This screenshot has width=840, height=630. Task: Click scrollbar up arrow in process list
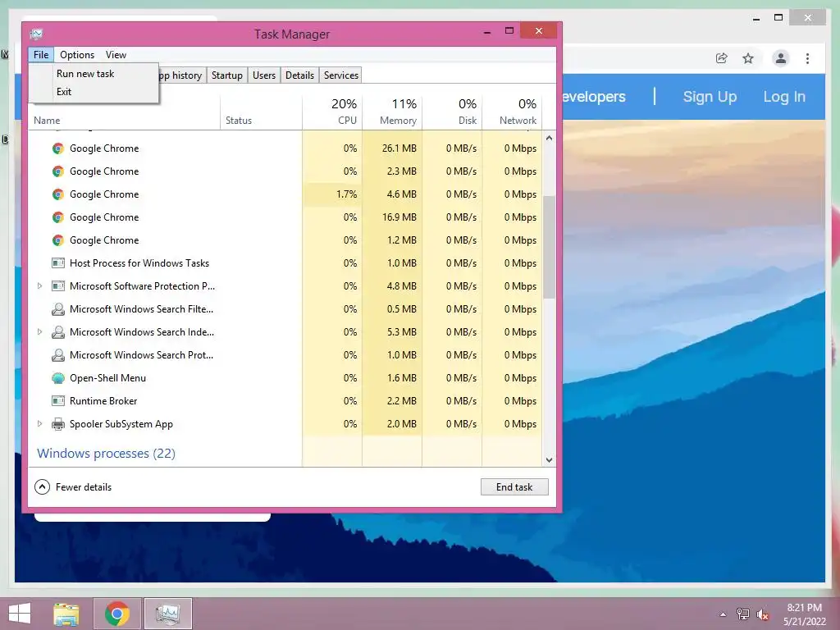point(549,138)
